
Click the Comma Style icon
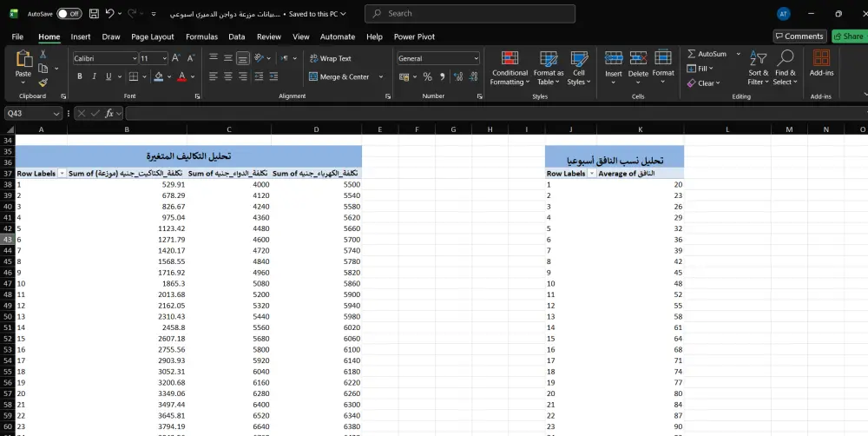pos(443,76)
